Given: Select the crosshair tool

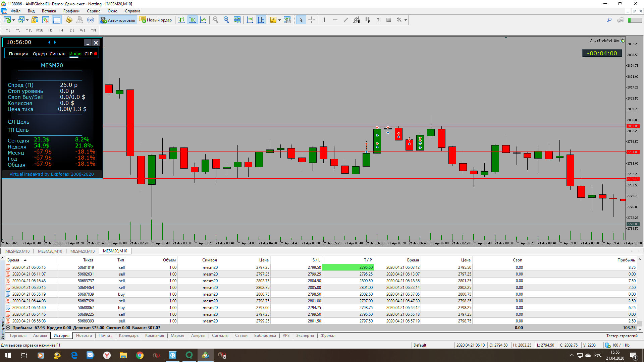Looking at the screenshot, I should click(x=312, y=20).
